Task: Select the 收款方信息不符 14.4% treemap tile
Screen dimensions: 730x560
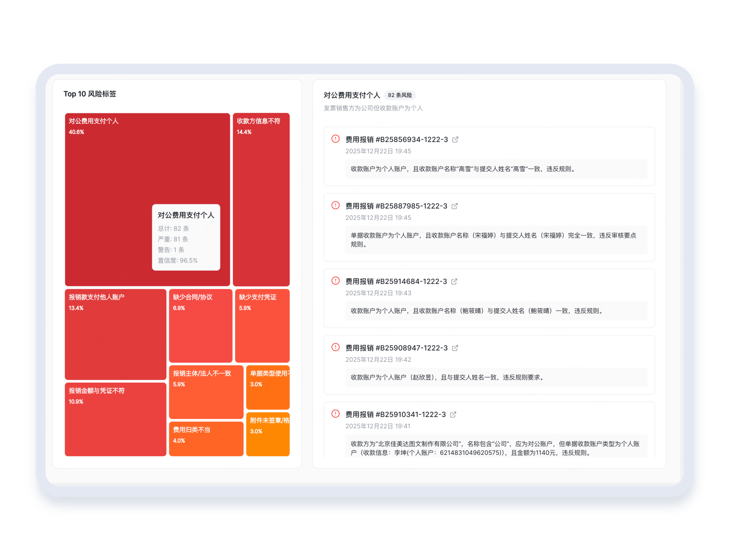Action: pyautogui.click(x=261, y=199)
